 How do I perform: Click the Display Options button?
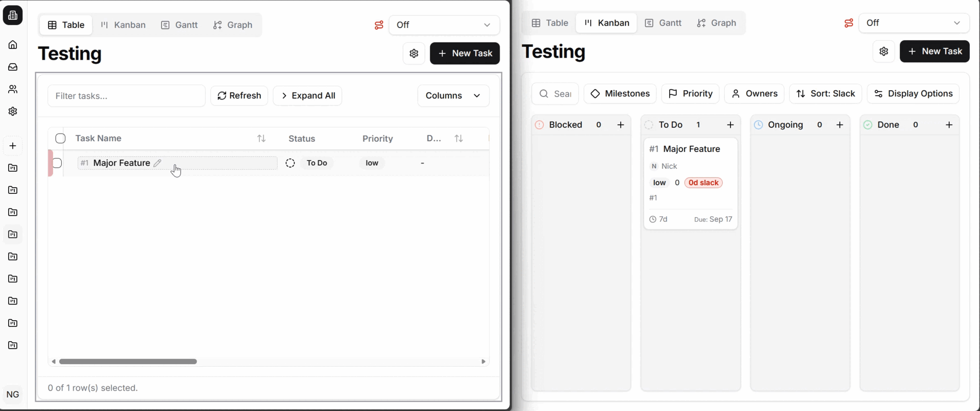(x=913, y=94)
